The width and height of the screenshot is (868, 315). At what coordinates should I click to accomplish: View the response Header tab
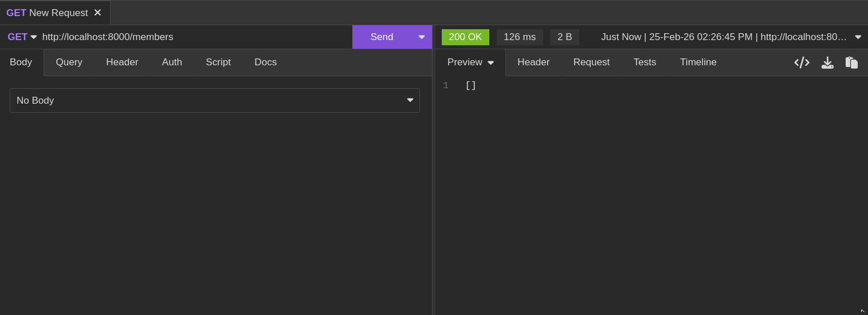coord(533,62)
